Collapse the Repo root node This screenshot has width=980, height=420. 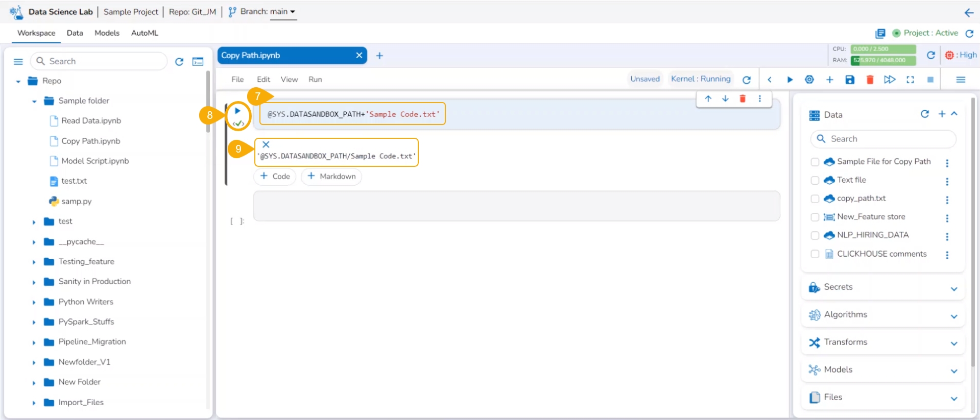point(18,82)
